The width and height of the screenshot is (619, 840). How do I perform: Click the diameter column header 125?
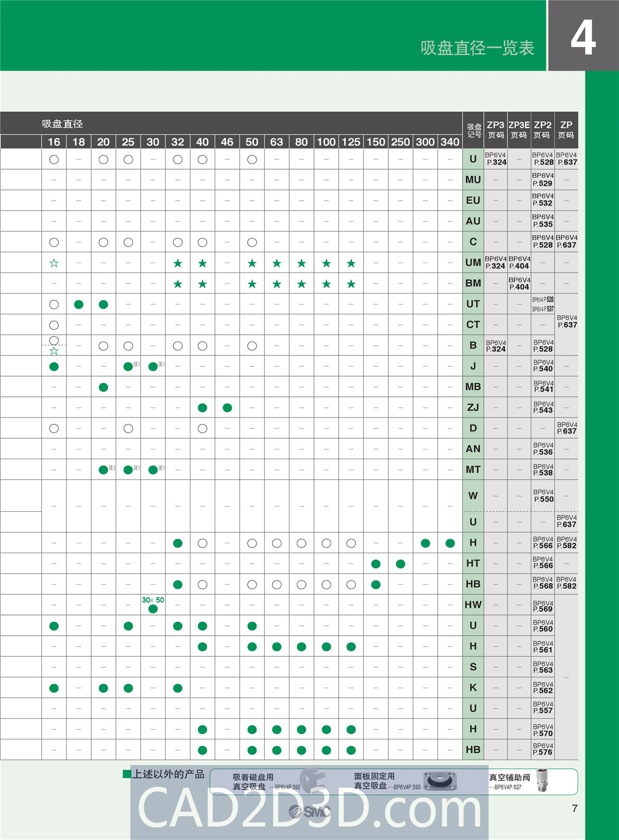tap(351, 142)
